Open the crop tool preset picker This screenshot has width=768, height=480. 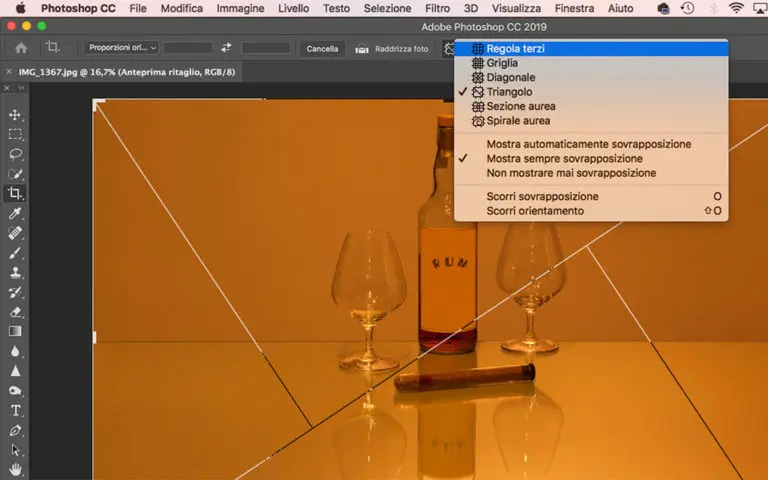[x=53, y=48]
